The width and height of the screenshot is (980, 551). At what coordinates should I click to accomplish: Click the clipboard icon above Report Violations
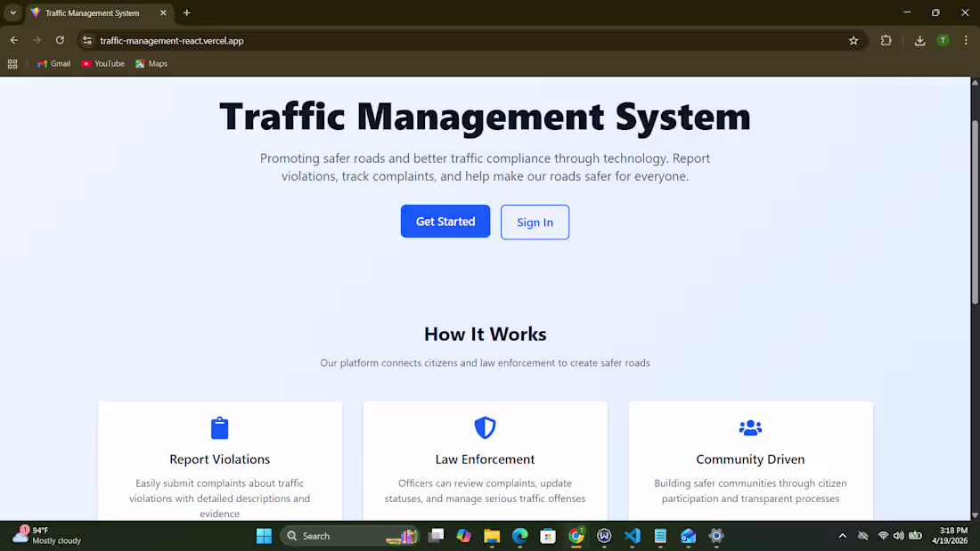click(x=219, y=427)
